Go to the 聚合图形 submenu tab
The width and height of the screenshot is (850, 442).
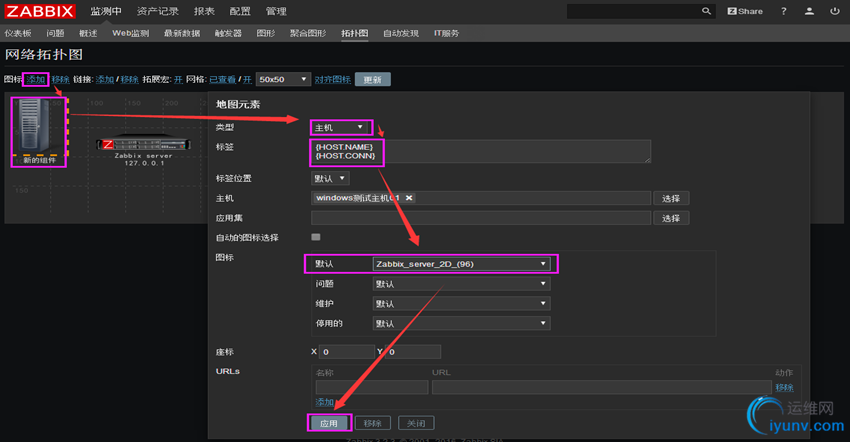(x=308, y=33)
